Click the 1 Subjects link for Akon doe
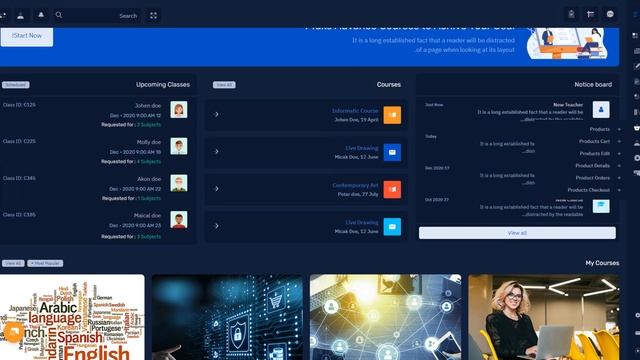640x360 pixels. 149,198
